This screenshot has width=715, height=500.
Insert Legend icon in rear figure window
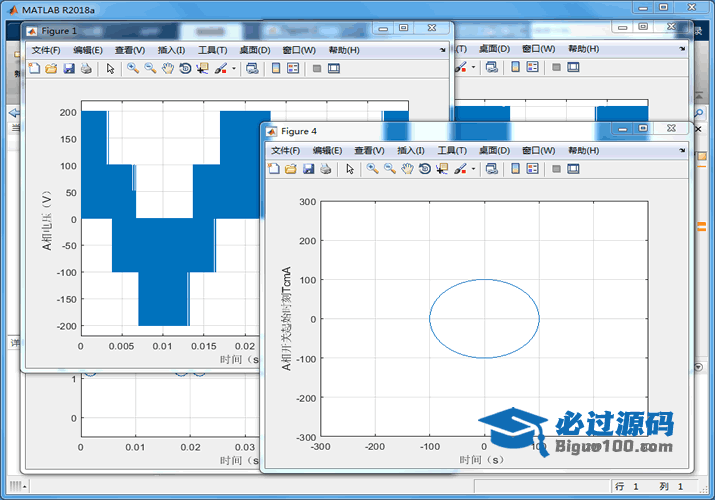click(533, 67)
